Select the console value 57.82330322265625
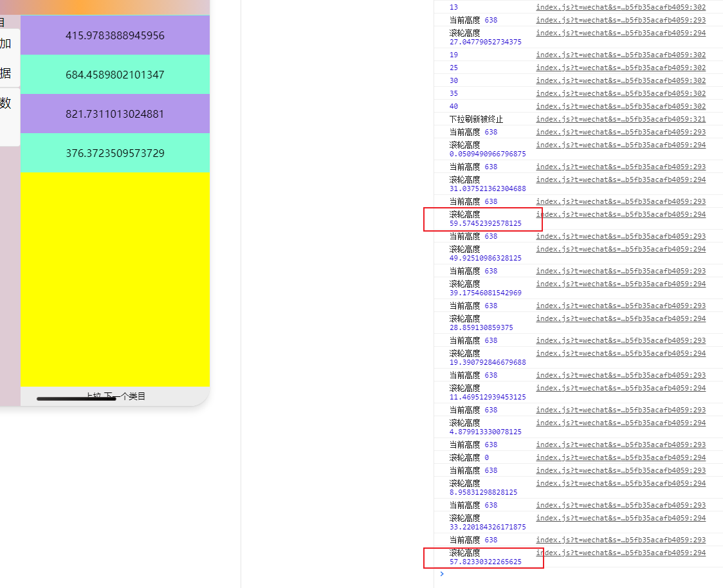Screen dimensions: 723x588 click(x=486, y=562)
